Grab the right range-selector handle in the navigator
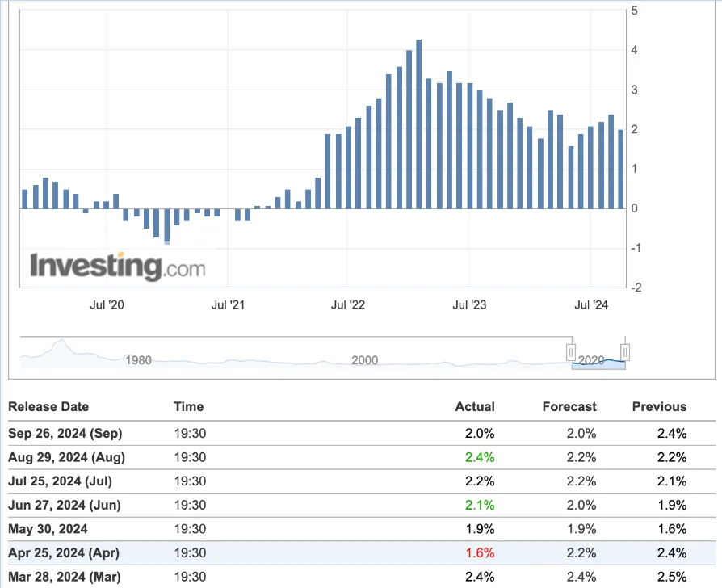The width and height of the screenshot is (722, 588). [625, 353]
